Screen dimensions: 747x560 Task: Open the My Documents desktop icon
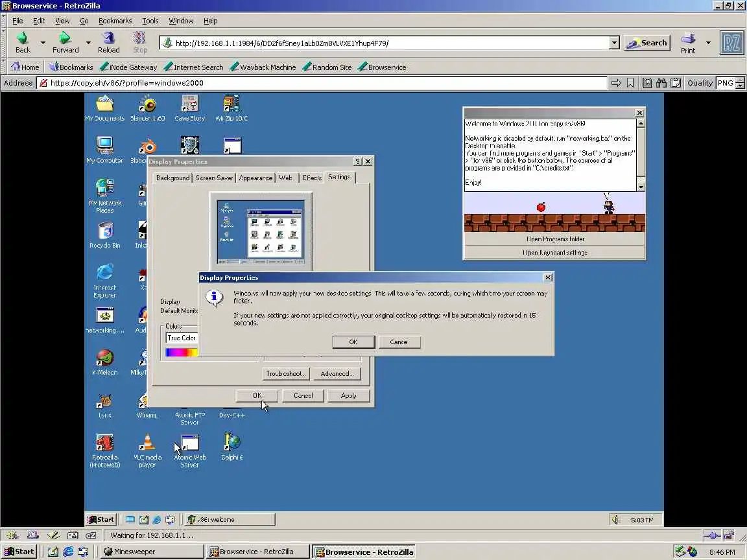105,108
